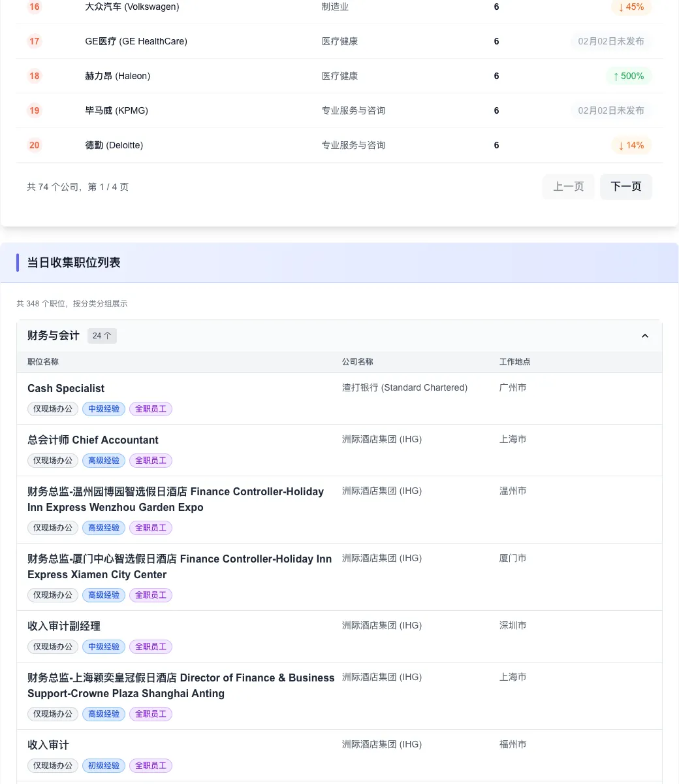Select rank 20 badge for Deloitte
679x784 pixels.
(35, 145)
